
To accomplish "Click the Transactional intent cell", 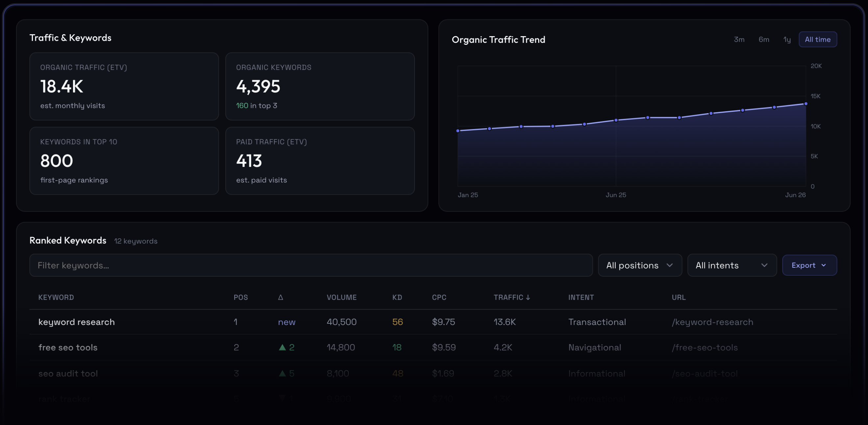I will point(597,322).
